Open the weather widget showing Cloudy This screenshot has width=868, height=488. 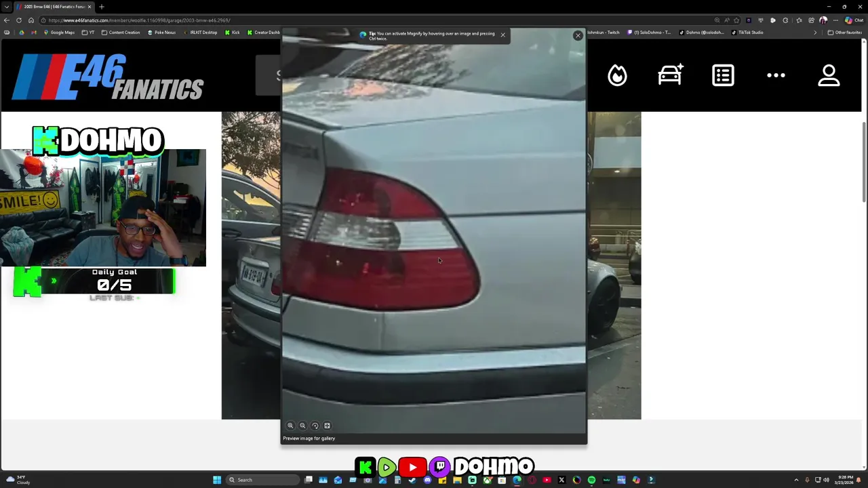17,480
